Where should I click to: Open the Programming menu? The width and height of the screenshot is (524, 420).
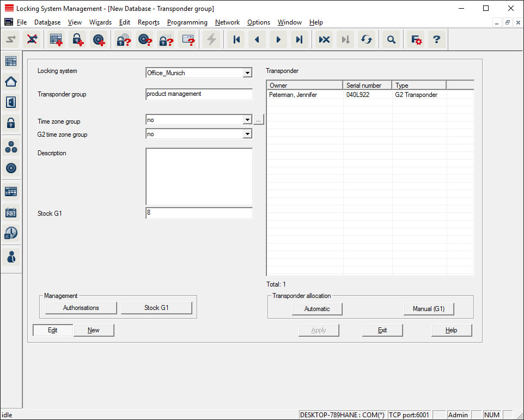[187, 22]
